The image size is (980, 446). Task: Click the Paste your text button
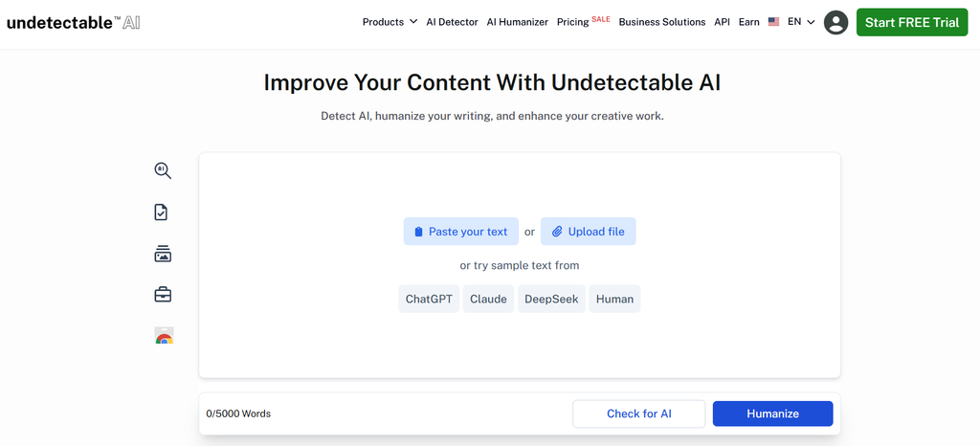coord(461,231)
